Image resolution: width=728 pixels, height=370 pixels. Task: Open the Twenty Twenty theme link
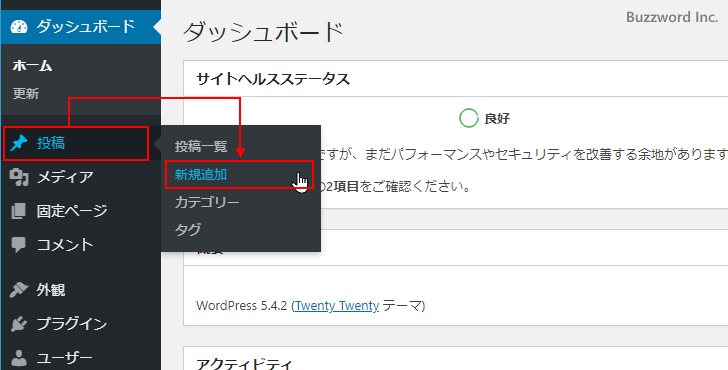[x=337, y=306]
